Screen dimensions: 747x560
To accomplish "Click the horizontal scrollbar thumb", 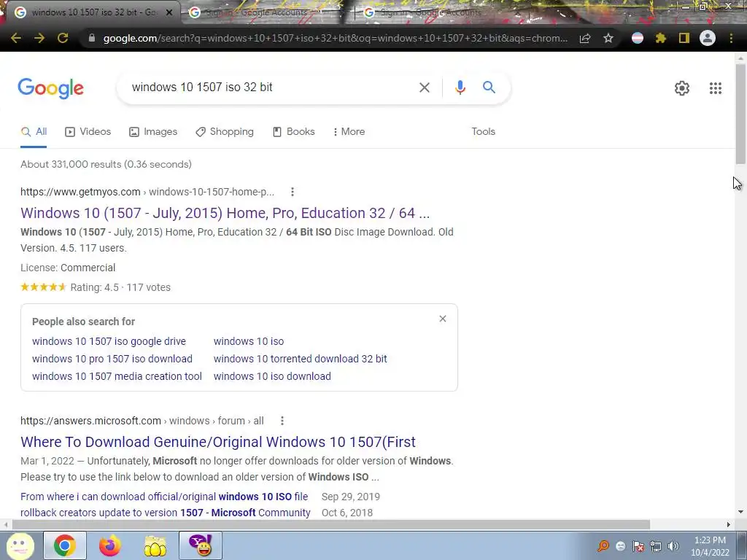I will click(331, 525).
